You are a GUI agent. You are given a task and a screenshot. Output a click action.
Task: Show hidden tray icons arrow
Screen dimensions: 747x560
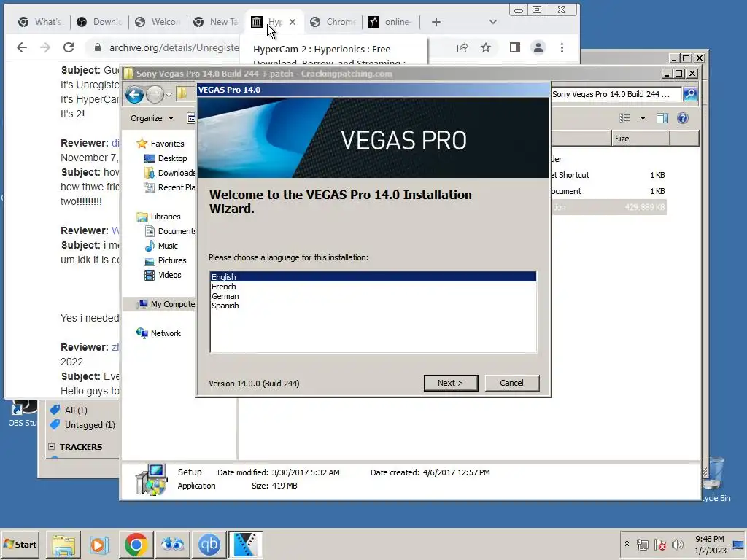[627, 543]
